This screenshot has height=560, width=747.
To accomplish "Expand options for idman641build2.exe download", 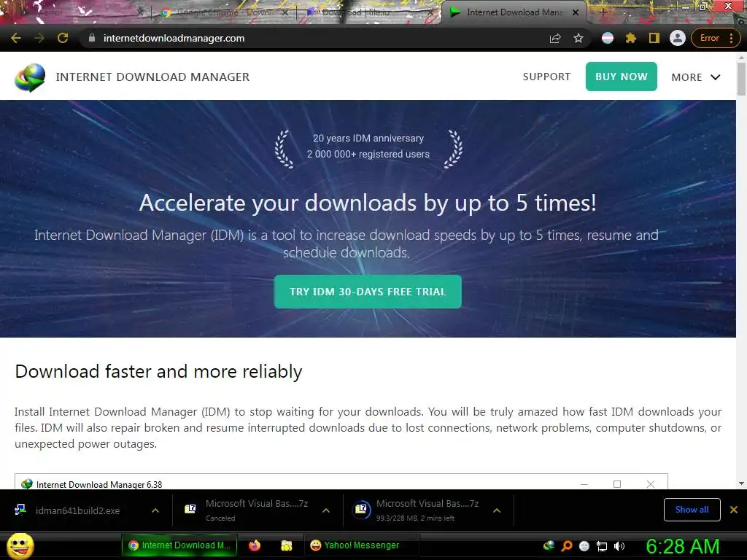I will [x=155, y=510].
